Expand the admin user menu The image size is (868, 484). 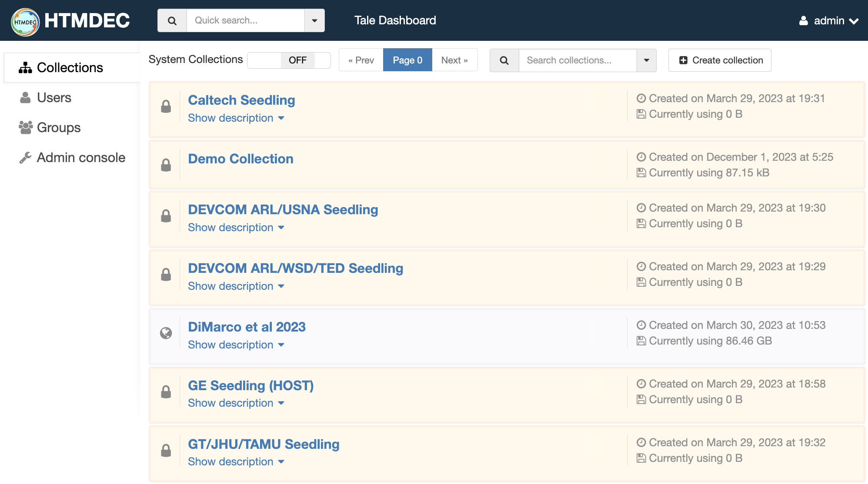829,20
